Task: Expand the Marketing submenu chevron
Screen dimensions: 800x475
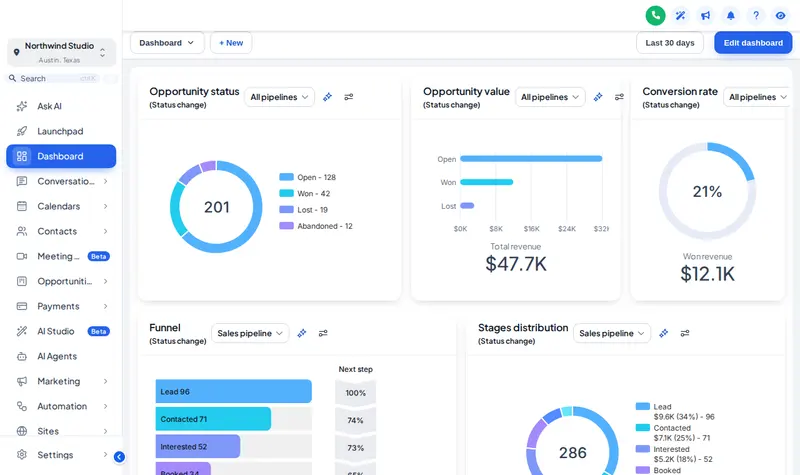Action: tap(106, 381)
